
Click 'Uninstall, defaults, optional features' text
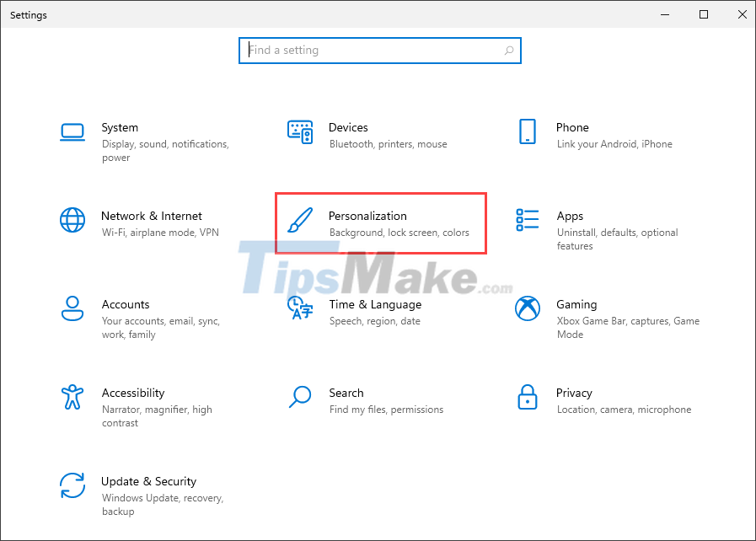617,239
